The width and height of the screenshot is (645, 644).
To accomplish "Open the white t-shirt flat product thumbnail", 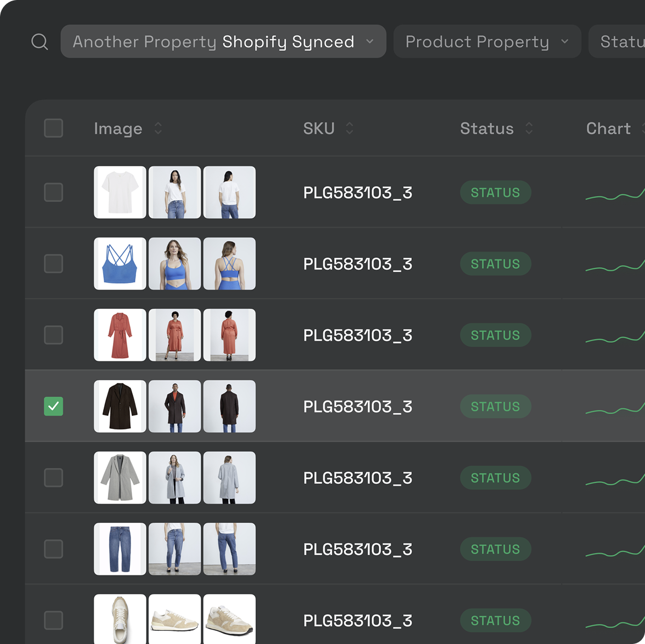I will point(120,192).
